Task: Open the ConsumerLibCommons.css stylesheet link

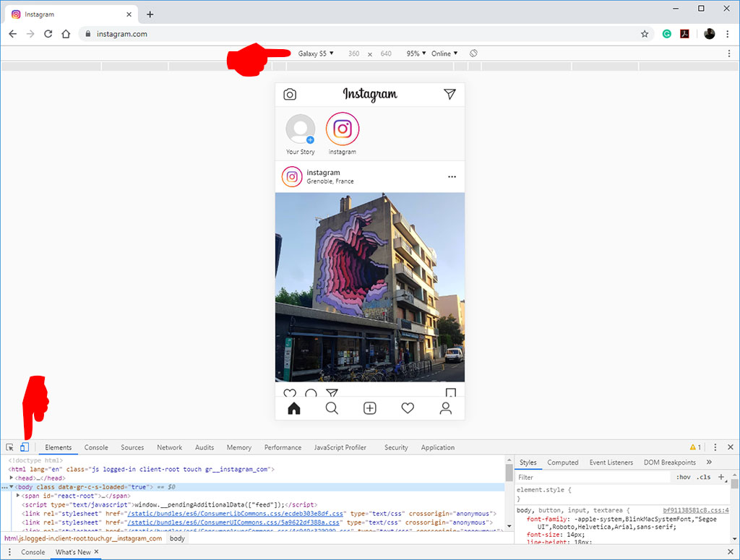Action: [236, 513]
